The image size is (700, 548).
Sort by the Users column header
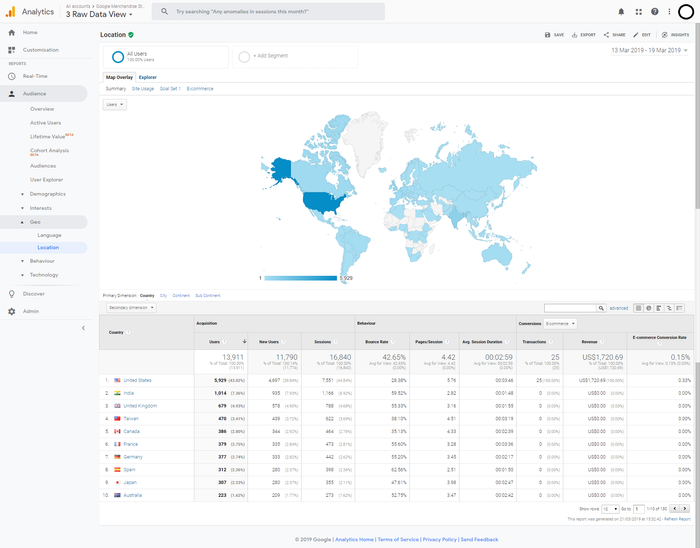pos(221,342)
